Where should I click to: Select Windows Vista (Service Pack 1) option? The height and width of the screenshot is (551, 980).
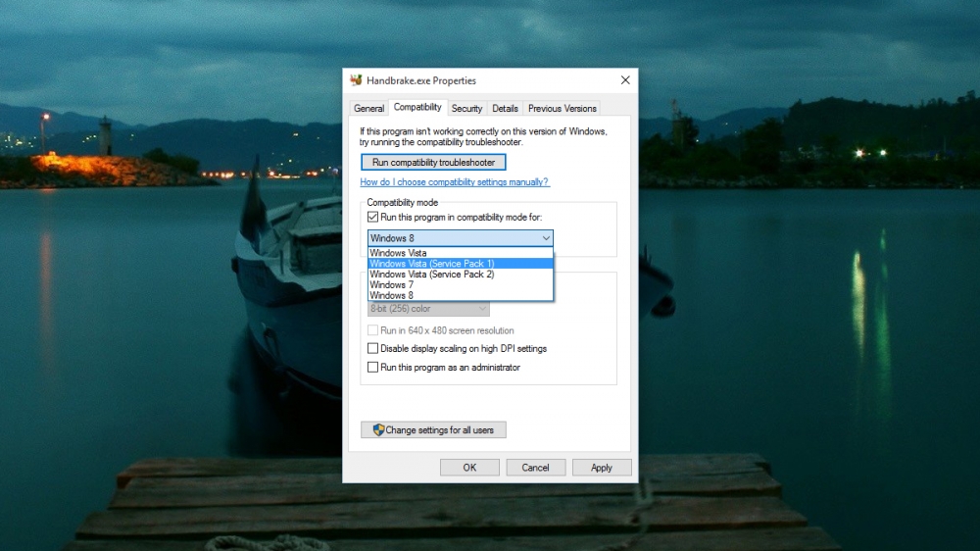tap(432, 264)
